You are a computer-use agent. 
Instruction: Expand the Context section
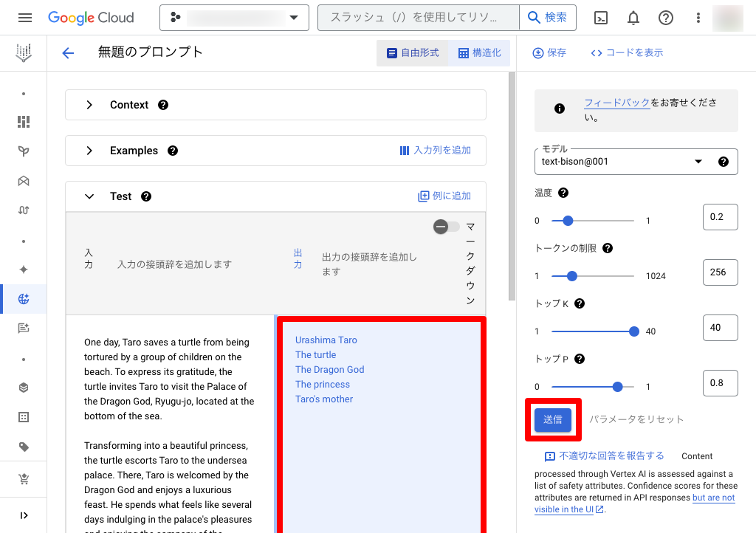click(x=89, y=105)
